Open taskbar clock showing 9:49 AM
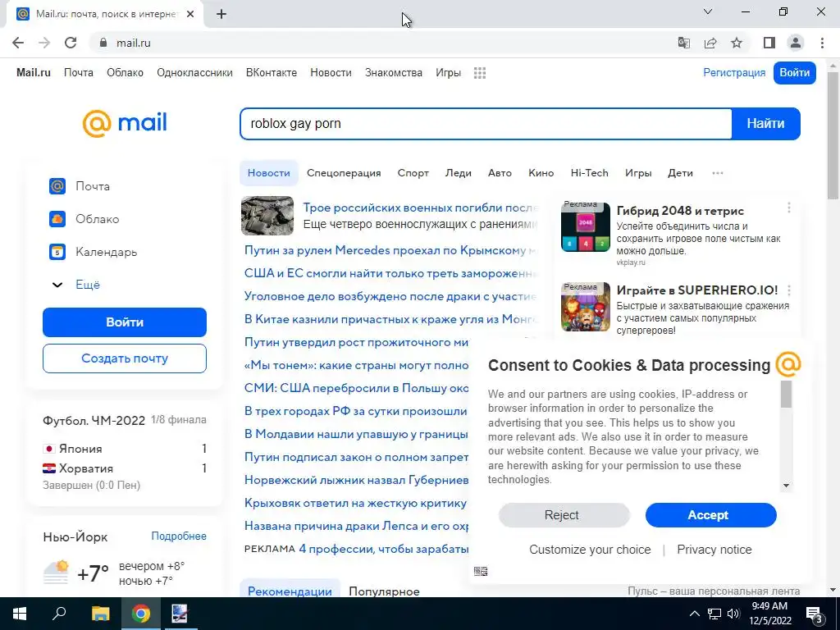This screenshot has height=630, width=840. tap(769, 614)
